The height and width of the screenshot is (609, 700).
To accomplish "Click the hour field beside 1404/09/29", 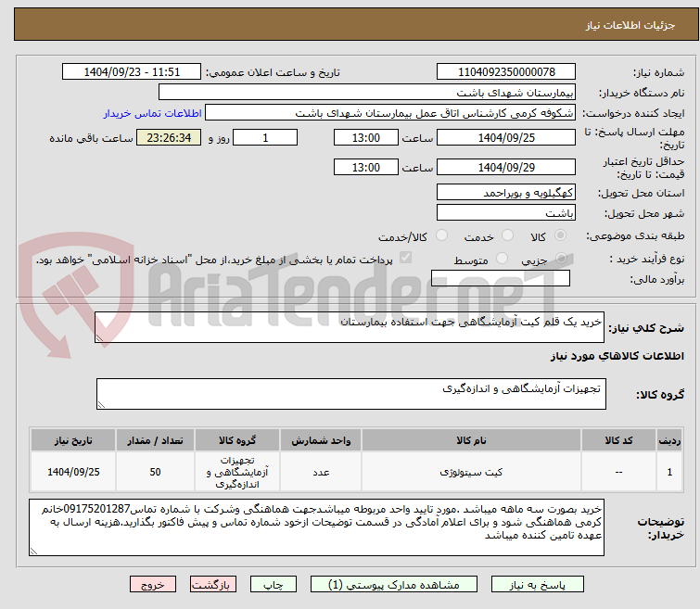I will point(365,168).
